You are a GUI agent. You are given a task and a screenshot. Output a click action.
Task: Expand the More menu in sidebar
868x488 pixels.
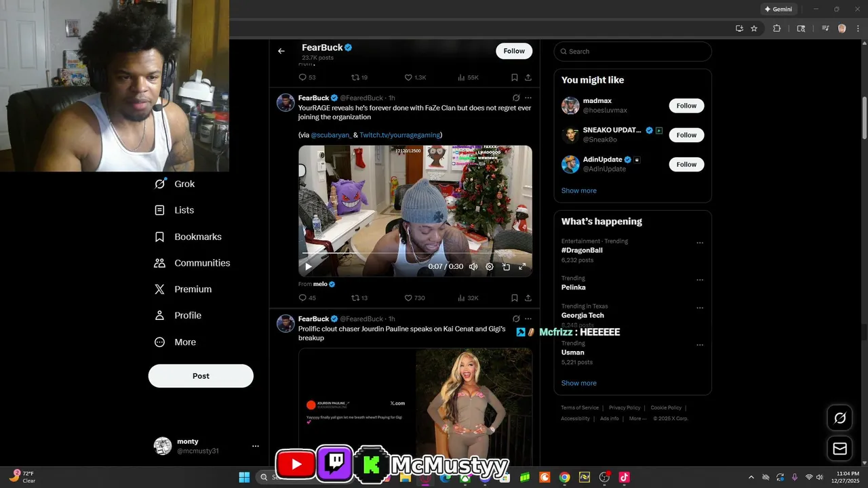175,342
